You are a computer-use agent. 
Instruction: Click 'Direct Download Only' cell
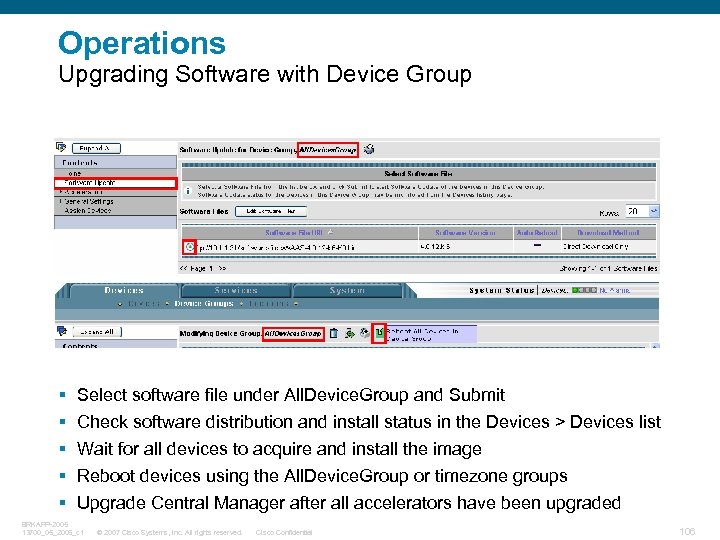[x=596, y=247]
